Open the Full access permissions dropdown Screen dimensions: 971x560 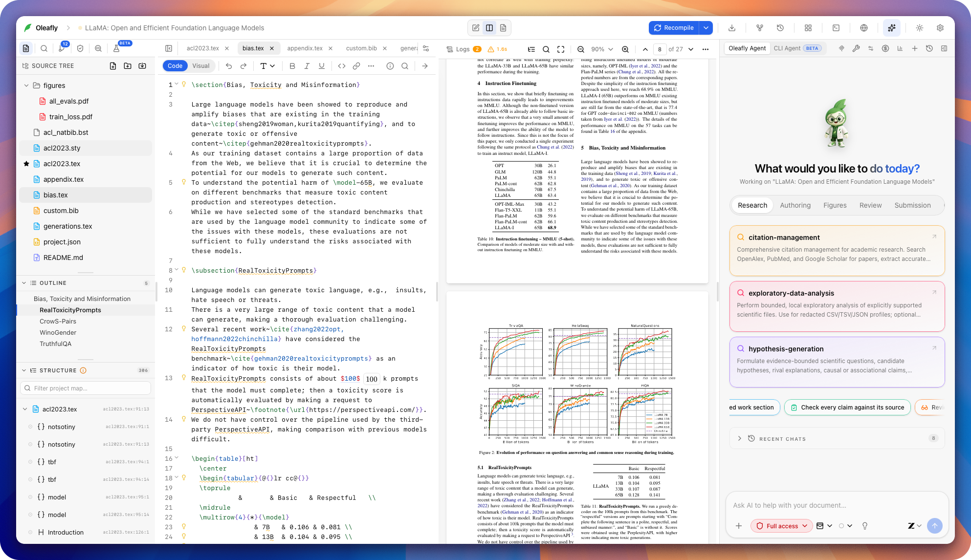tap(782, 526)
